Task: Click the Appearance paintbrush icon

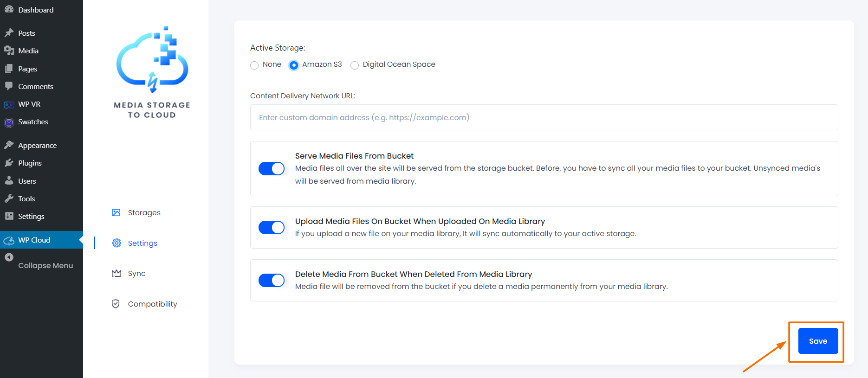Action: (x=9, y=145)
